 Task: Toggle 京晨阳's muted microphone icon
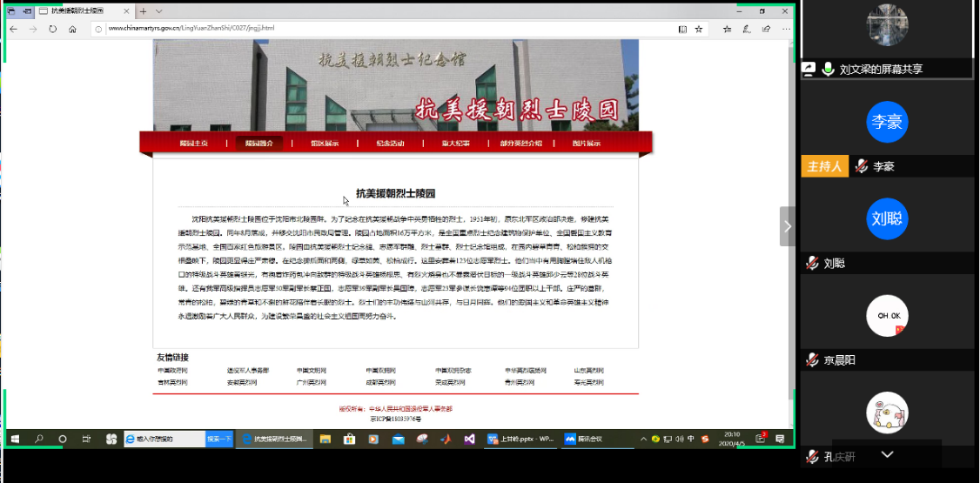(x=812, y=359)
